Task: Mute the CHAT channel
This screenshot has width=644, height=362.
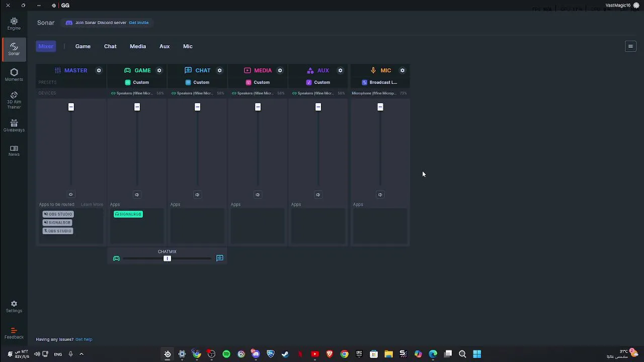Action: [197, 195]
